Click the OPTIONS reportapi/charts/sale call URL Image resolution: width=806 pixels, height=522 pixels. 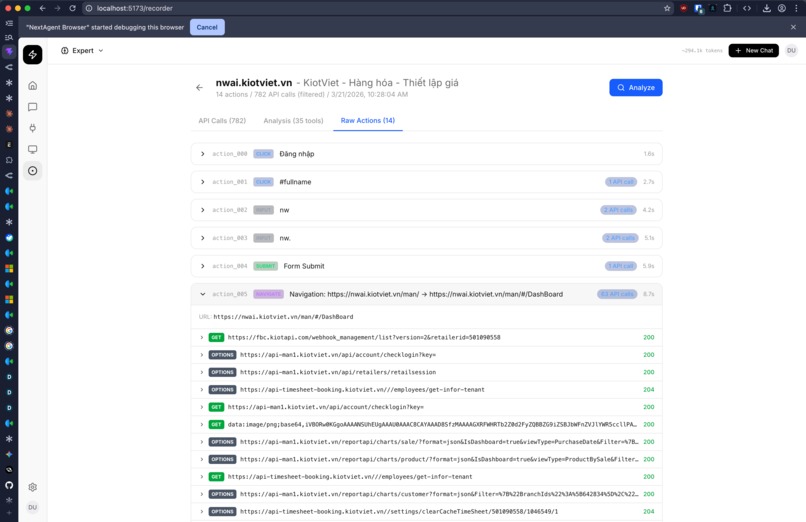[439, 442]
